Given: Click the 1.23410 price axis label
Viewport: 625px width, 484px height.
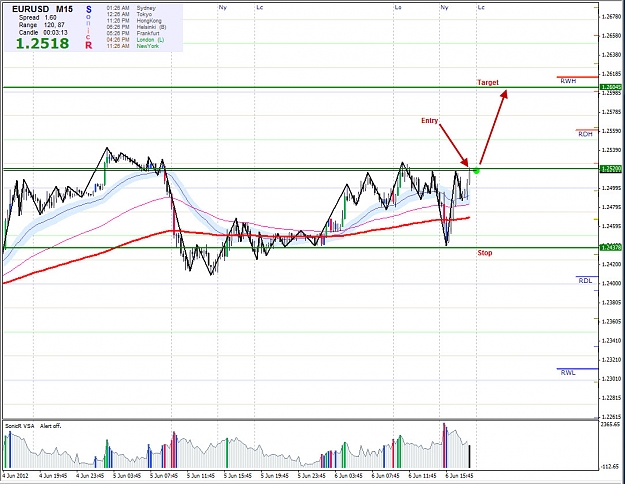Looking at the screenshot, I should 611,340.
